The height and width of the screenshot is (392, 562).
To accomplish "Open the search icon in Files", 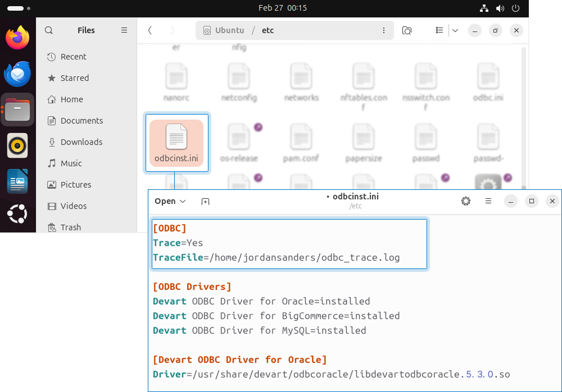I will [x=48, y=30].
